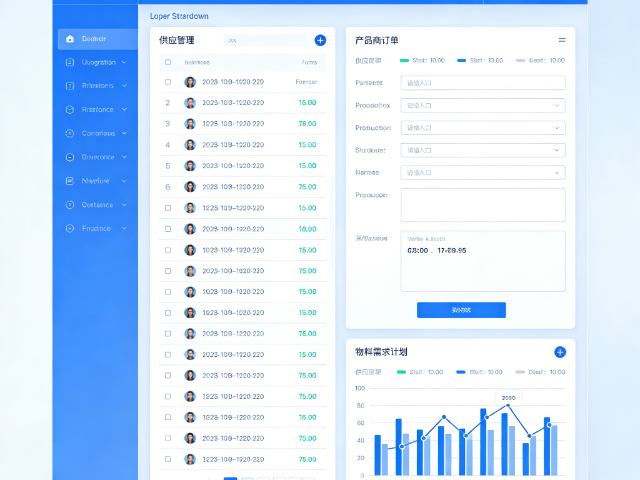Click avatar in row number 5

(x=190, y=166)
